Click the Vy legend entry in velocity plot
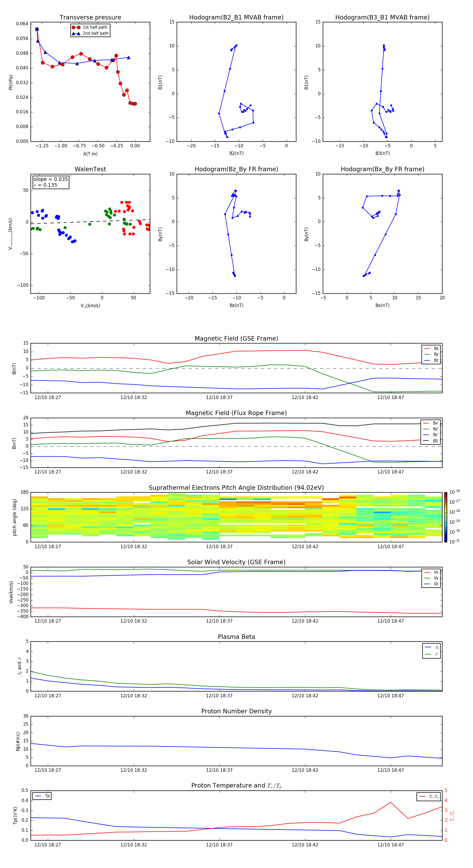 tap(431, 578)
